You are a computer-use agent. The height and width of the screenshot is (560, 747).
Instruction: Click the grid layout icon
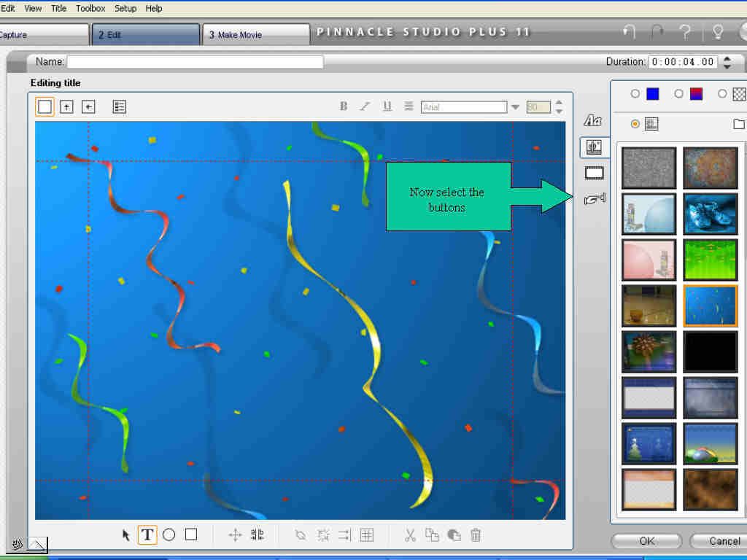pyautogui.click(x=366, y=534)
